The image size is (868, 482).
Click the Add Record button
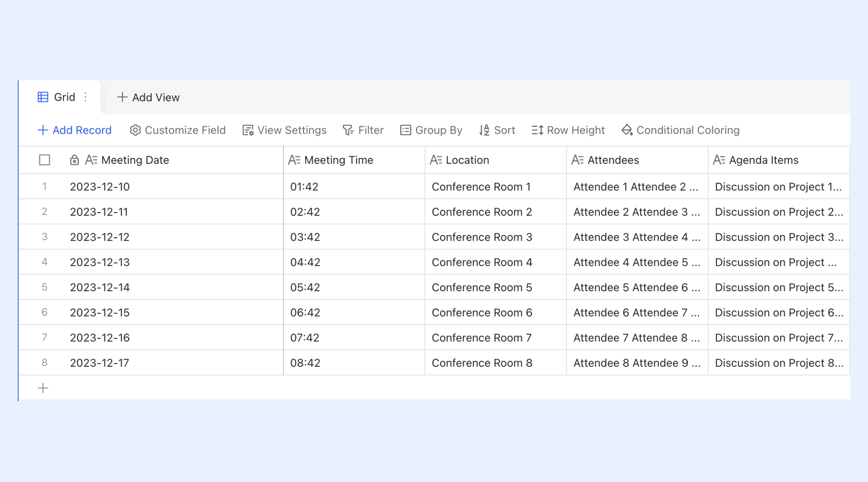(x=74, y=130)
